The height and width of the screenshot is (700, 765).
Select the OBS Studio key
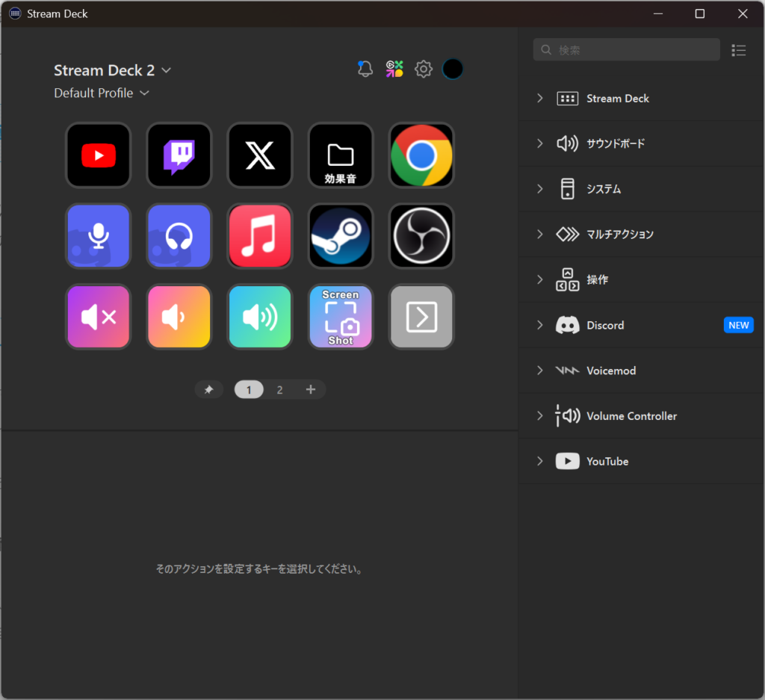pos(421,236)
